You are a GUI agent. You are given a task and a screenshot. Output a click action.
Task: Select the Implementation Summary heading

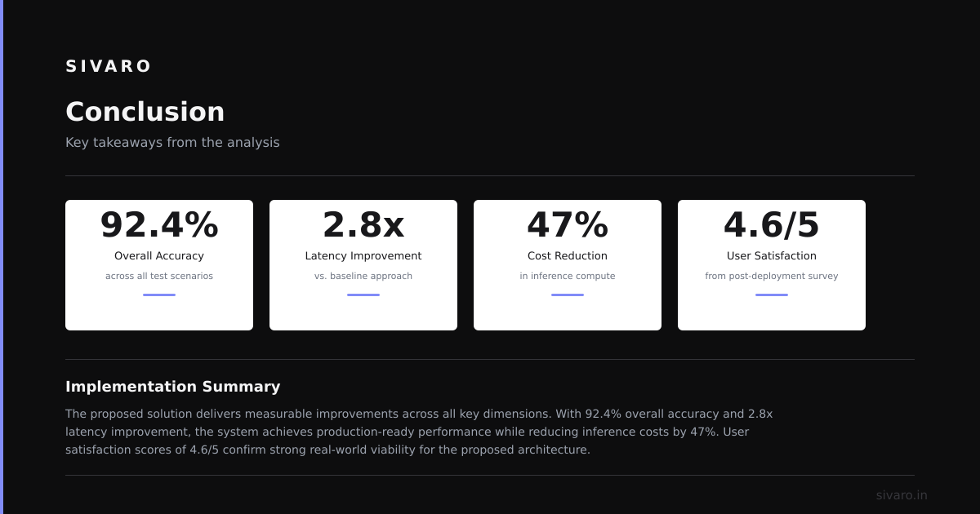pos(172,387)
